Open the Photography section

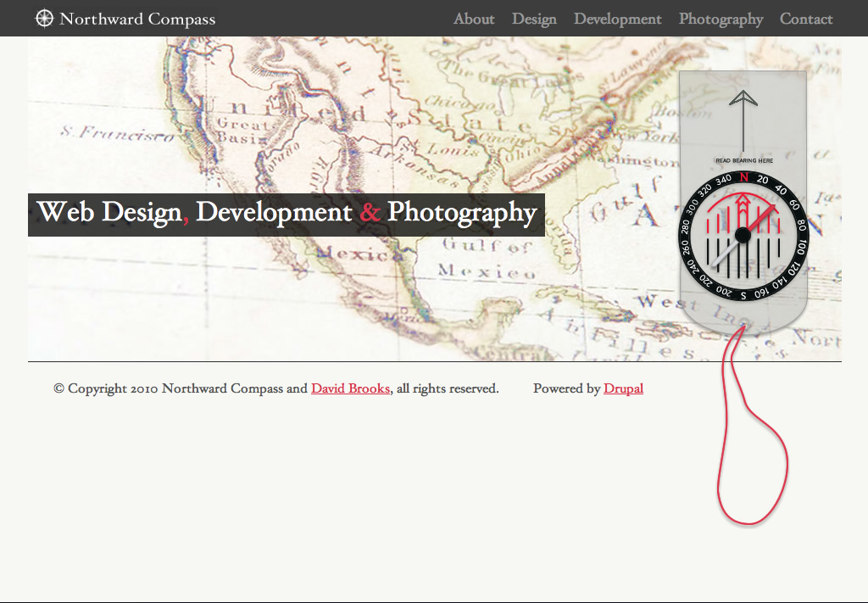pyautogui.click(x=721, y=19)
